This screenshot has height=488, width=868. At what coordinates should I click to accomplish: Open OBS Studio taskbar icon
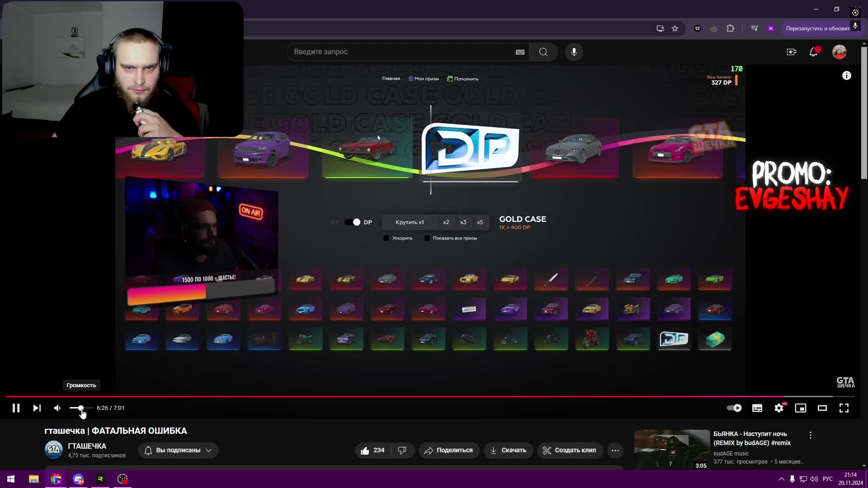pyautogui.click(x=123, y=479)
